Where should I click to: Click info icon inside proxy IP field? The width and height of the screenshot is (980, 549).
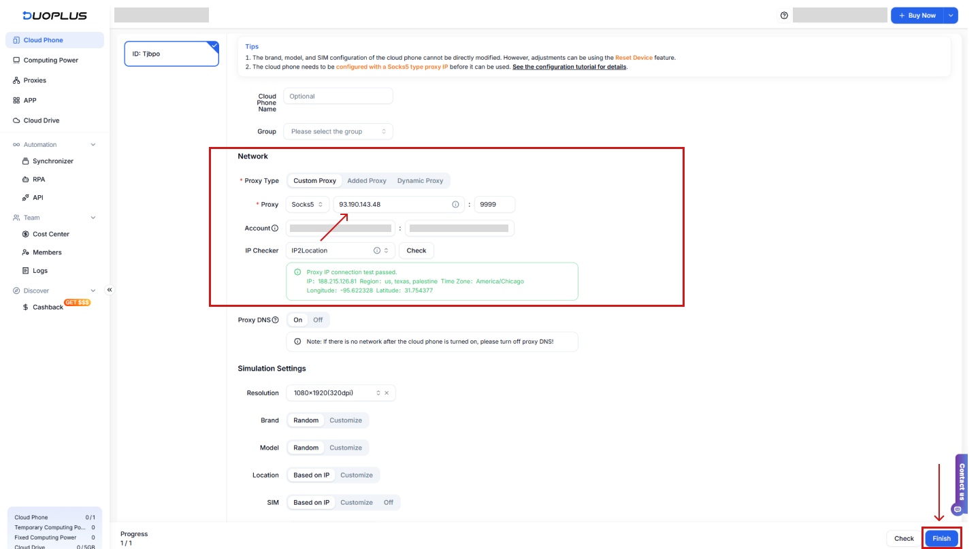[455, 204]
